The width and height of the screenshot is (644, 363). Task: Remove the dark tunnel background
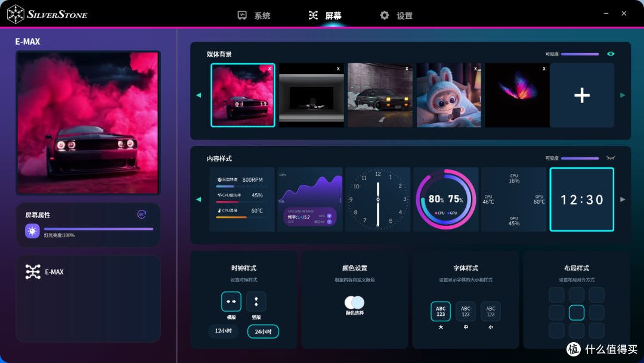click(338, 69)
